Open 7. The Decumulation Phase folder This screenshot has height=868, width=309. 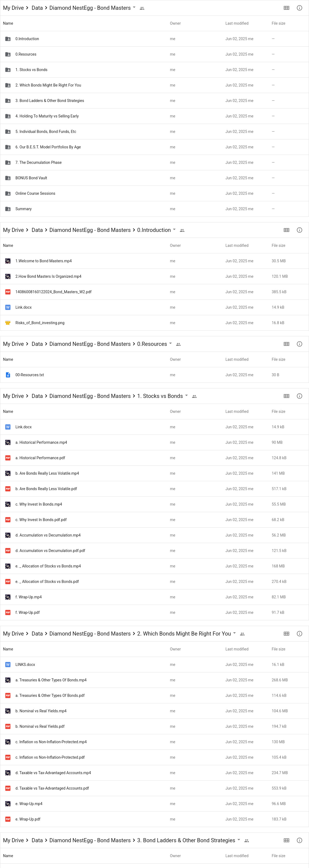pyautogui.click(x=154, y=162)
